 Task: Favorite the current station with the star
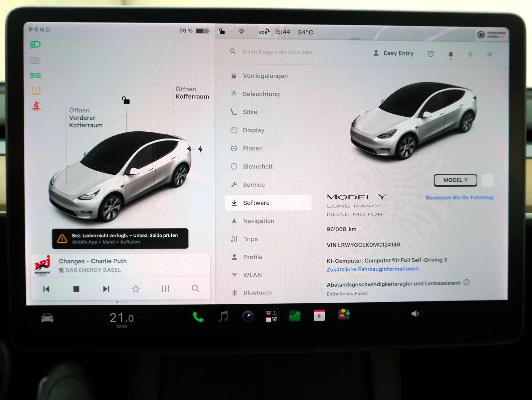click(136, 289)
